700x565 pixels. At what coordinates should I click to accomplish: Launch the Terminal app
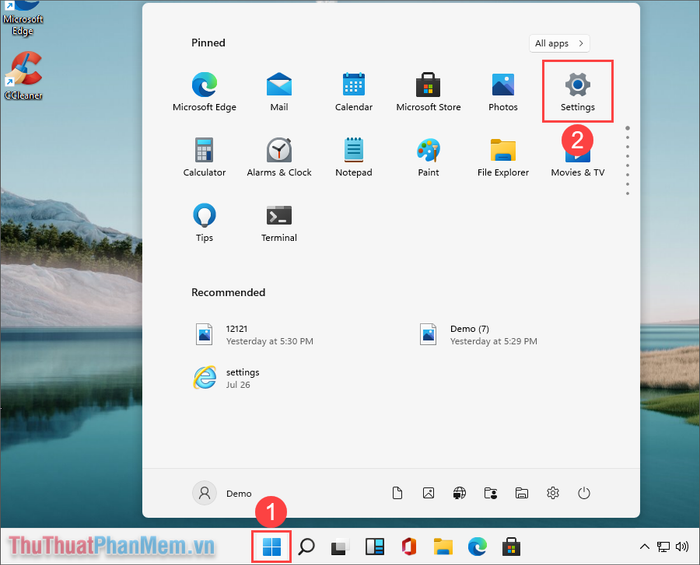coord(279,222)
